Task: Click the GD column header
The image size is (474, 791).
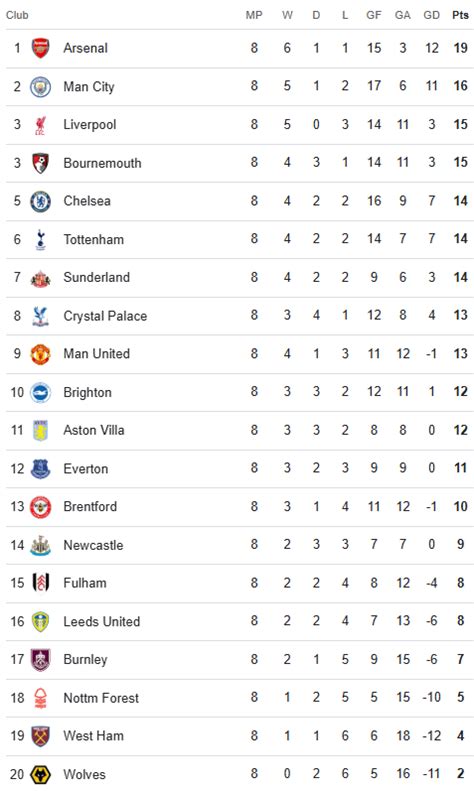Action: [432, 15]
